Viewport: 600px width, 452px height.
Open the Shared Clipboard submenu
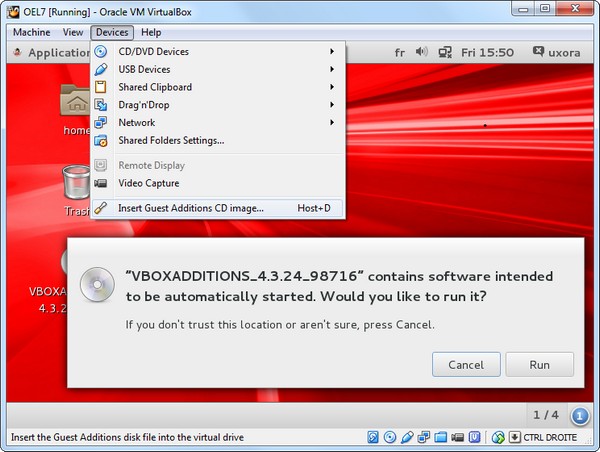[x=155, y=87]
